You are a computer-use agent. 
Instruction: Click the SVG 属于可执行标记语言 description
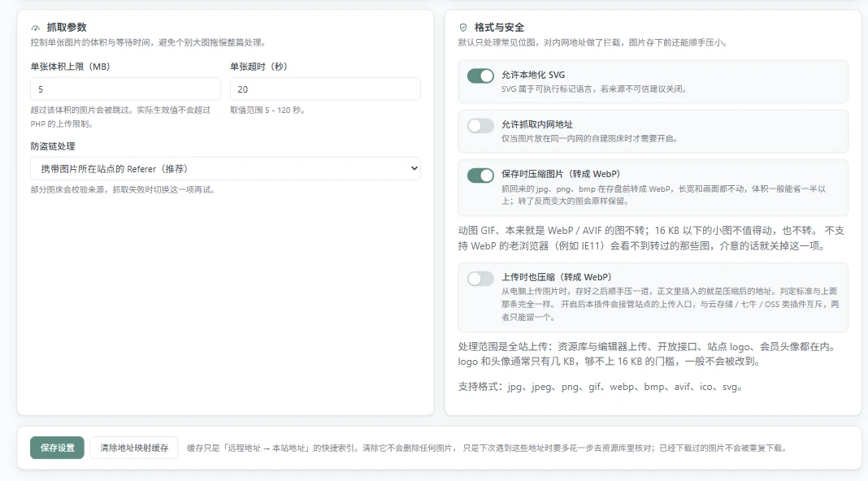pyautogui.click(x=595, y=89)
